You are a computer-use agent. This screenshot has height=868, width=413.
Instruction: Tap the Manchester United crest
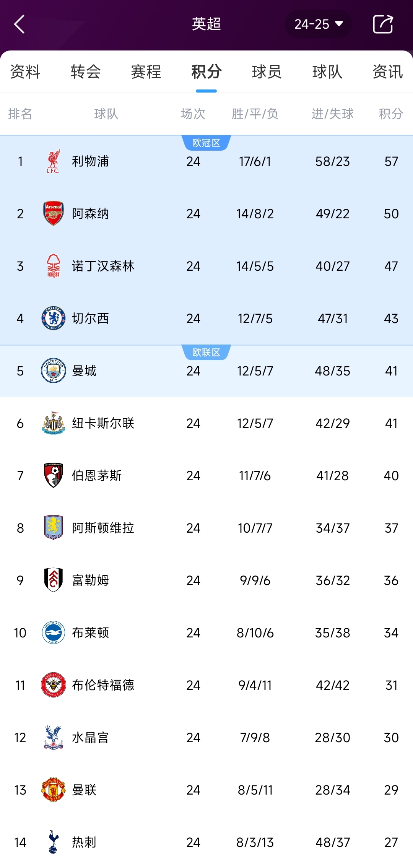coord(53,790)
